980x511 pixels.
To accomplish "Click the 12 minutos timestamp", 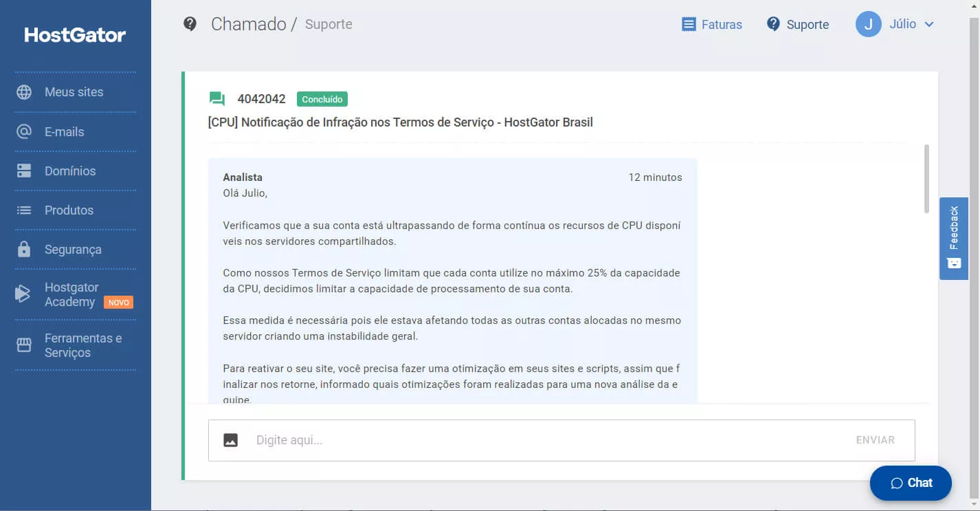I will tap(655, 177).
